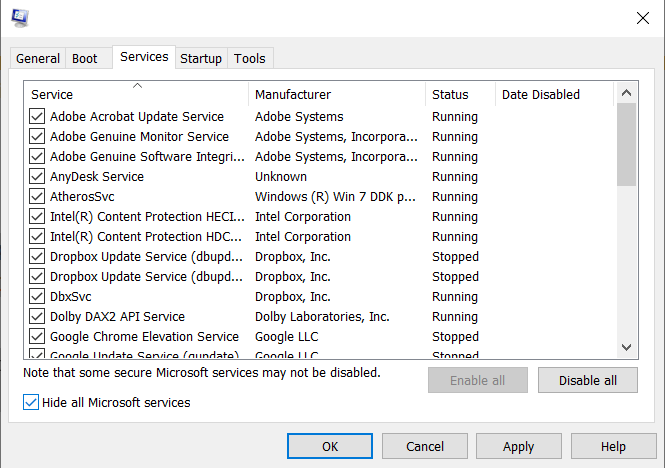
Task: Select the Services tab
Action: click(144, 57)
